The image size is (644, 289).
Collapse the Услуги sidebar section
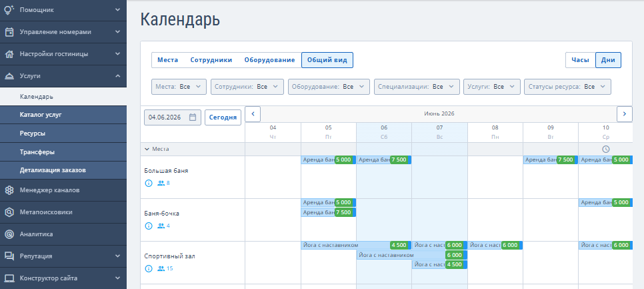(118, 76)
